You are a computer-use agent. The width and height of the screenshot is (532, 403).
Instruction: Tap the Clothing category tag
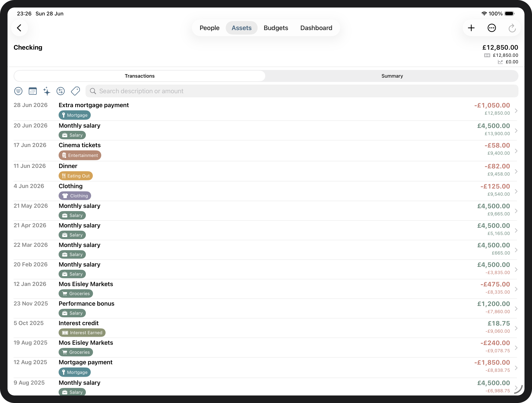75,196
